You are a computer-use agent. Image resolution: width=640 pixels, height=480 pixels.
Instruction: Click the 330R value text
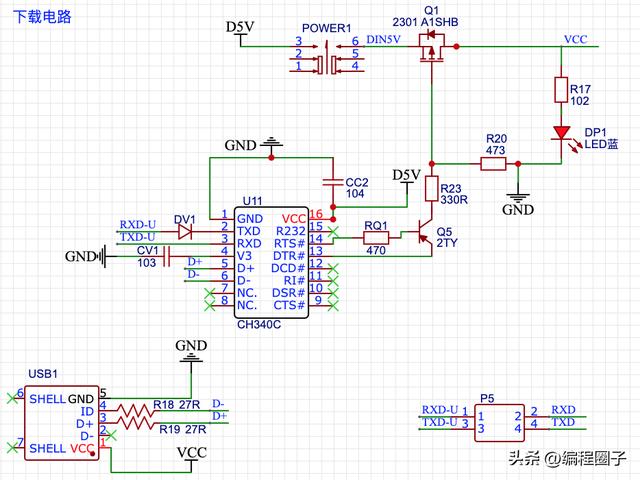(454, 200)
